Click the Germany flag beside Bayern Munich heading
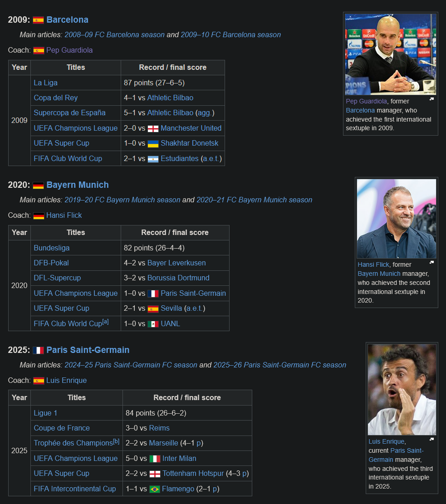 [x=38, y=186]
